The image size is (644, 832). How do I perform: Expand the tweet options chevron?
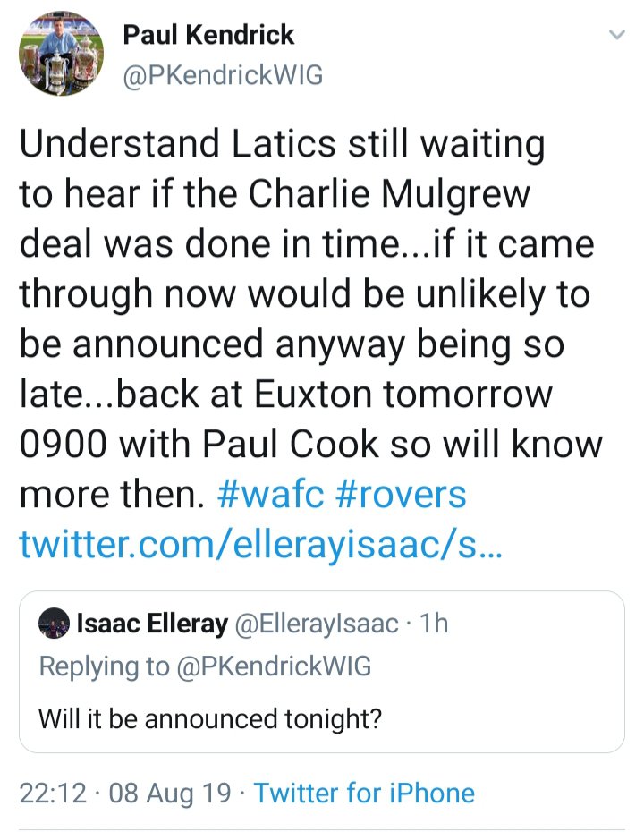tap(617, 36)
